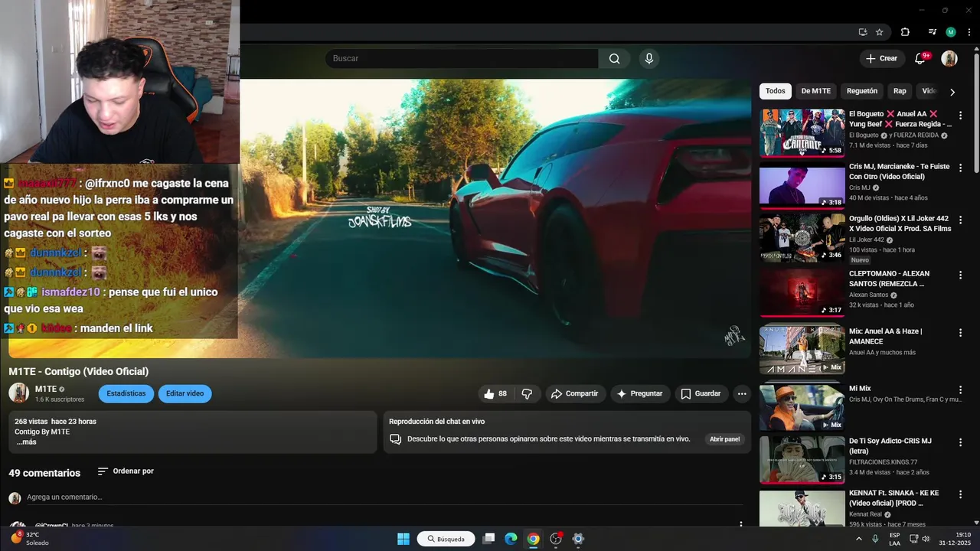This screenshot has height=551, width=980.
Task: Click ESP LAA language indicator
Action: (x=894, y=539)
